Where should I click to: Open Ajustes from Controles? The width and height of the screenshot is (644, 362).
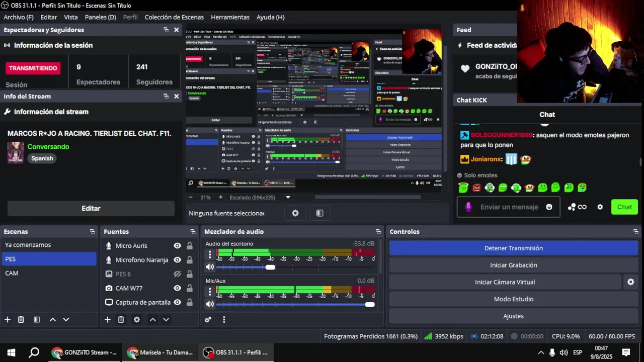click(513, 316)
